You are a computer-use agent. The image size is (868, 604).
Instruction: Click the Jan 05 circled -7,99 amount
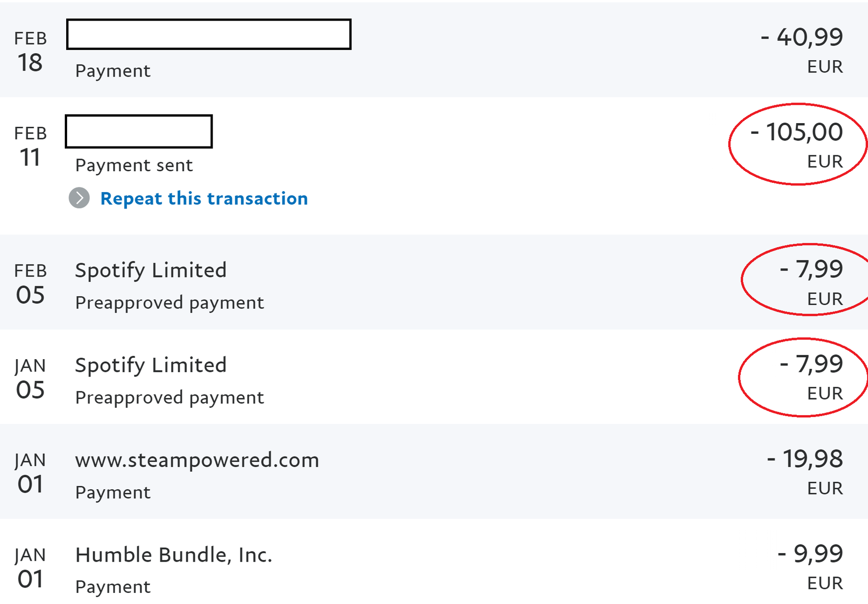click(811, 364)
